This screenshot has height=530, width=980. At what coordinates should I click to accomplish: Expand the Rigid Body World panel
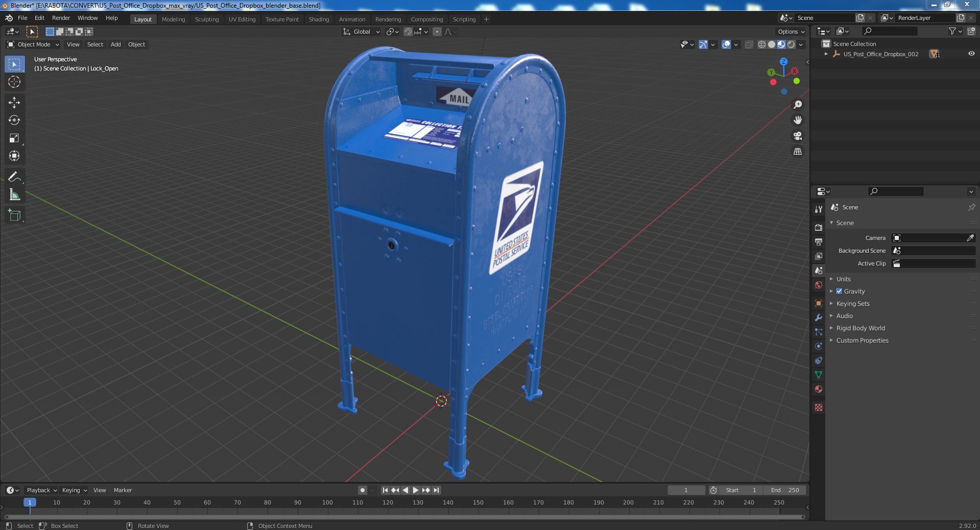[x=861, y=328]
